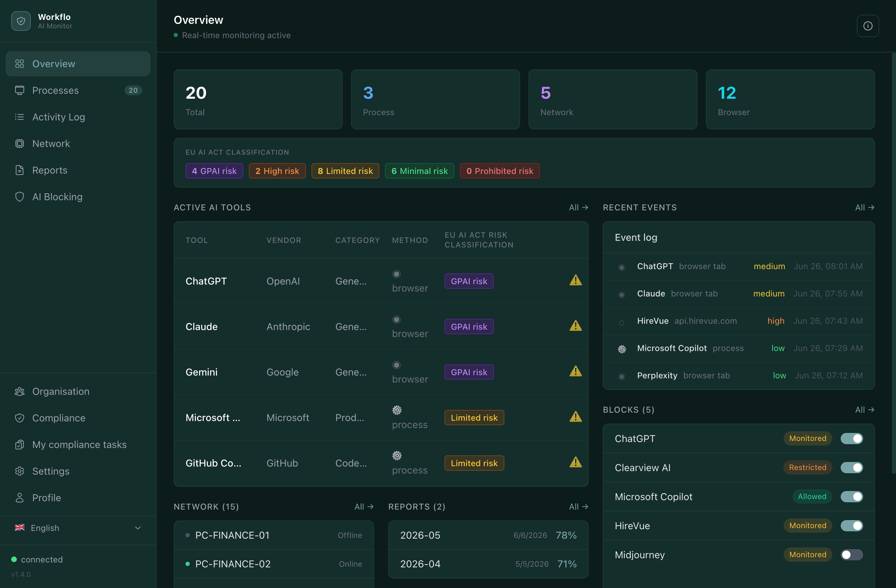Click the 2 High risk badge
Viewport: 896px width, 588px height.
pos(277,171)
